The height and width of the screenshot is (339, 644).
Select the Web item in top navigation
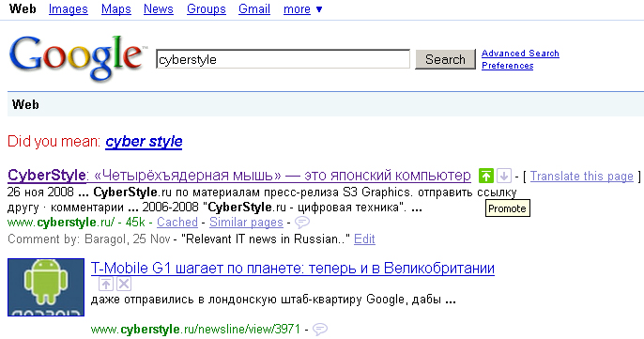tap(23, 8)
